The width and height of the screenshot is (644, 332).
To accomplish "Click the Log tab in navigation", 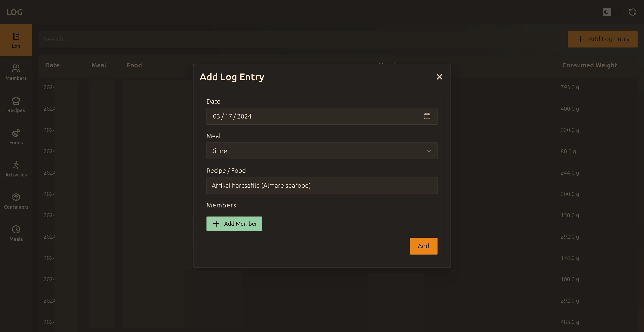I will tap(16, 40).
